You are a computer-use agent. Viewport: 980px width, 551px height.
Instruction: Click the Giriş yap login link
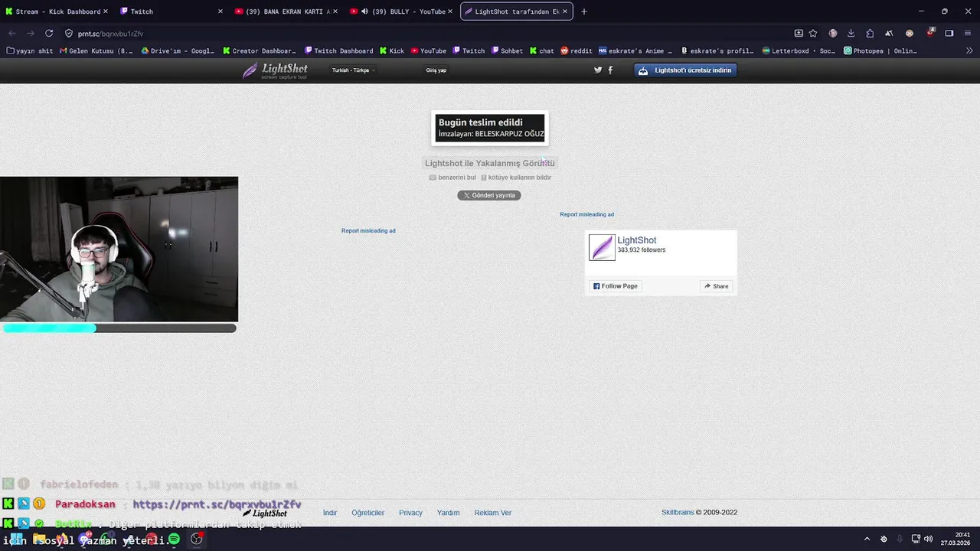(x=436, y=70)
